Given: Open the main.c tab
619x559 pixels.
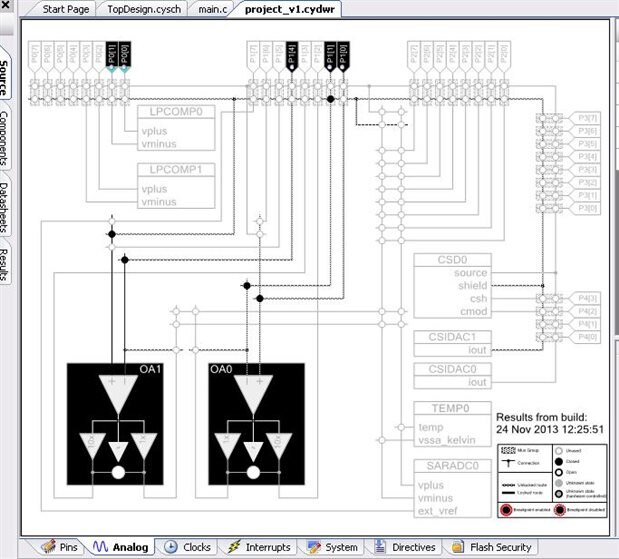Looking at the screenshot, I should 212,9.
